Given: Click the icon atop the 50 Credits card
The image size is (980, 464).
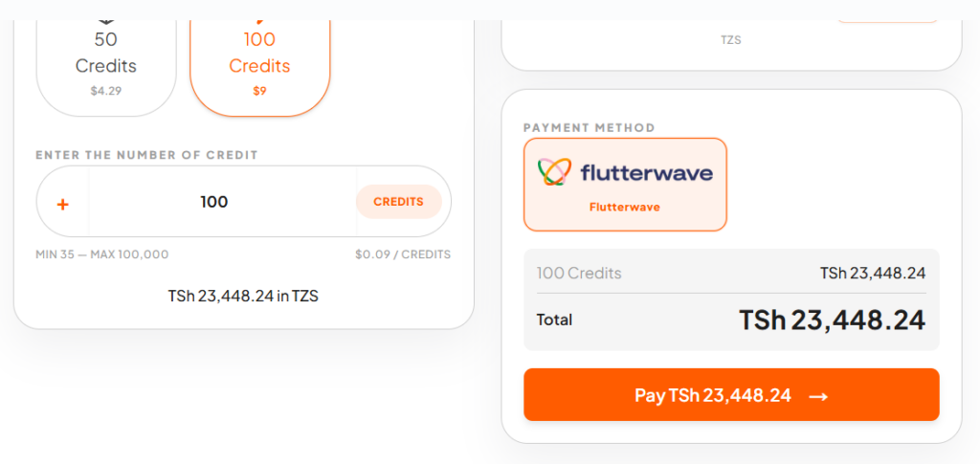Looking at the screenshot, I should pos(106,20).
